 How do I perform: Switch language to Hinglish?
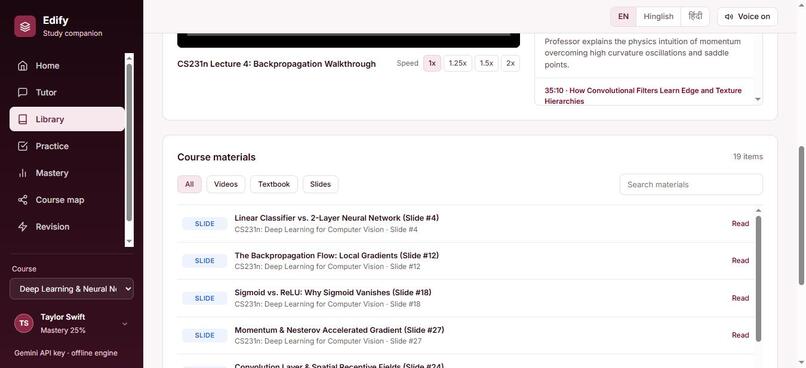coord(658,16)
